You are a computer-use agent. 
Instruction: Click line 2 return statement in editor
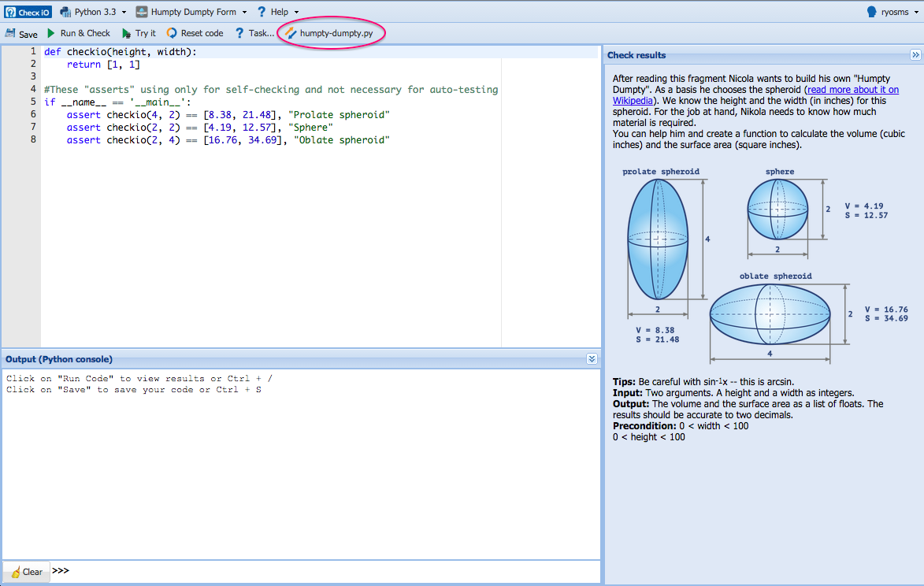102,65
